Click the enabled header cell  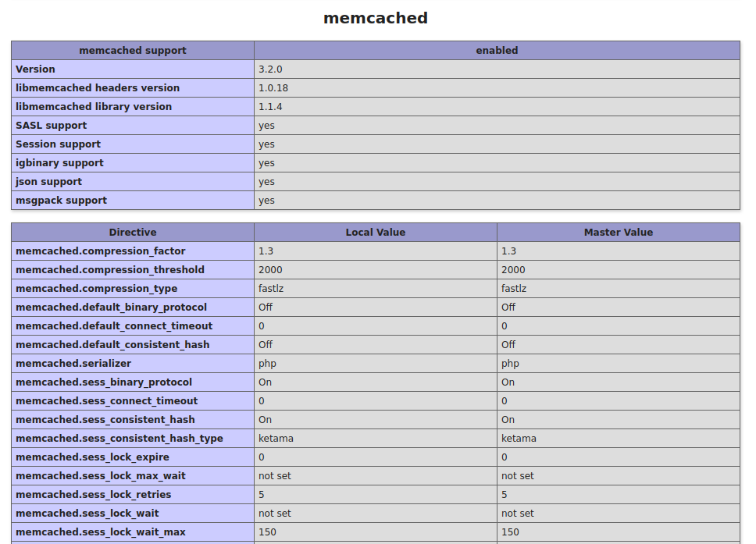tap(497, 51)
